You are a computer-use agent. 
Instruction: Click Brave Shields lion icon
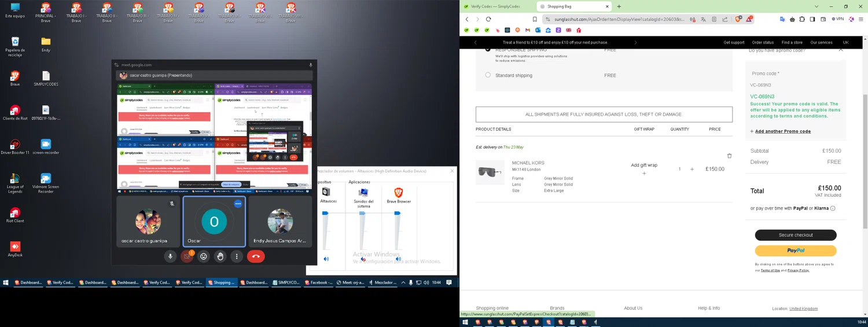point(738,19)
